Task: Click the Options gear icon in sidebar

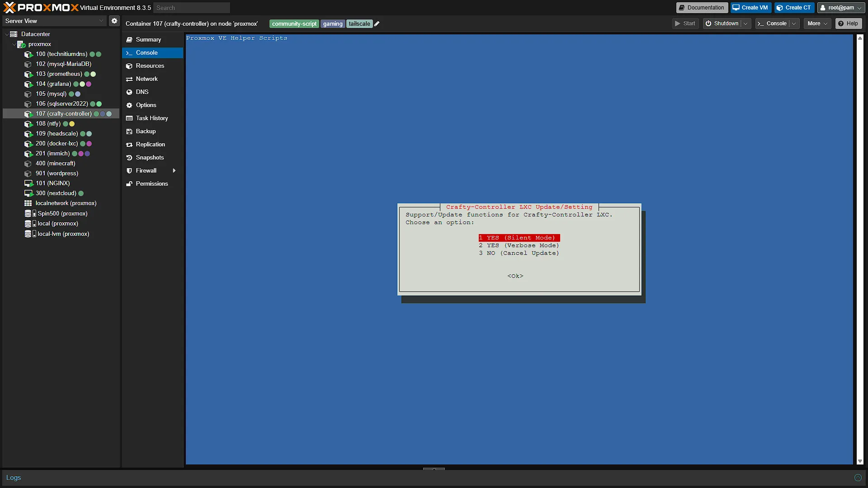Action: pyautogui.click(x=129, y=105)
